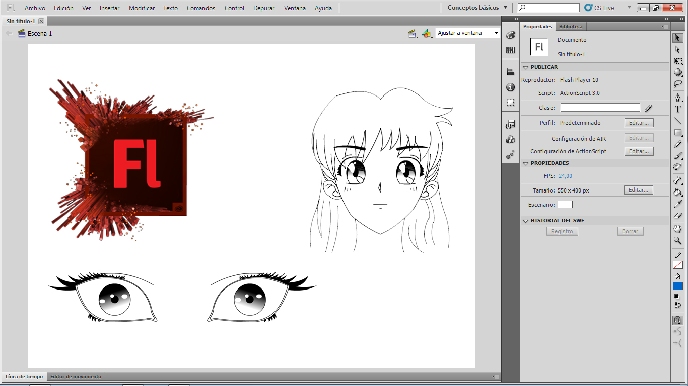Image resolution: width=688 pixels, height=386 pixels.
Task: Select the Paint Bucket tool
Action: (677, 192)
